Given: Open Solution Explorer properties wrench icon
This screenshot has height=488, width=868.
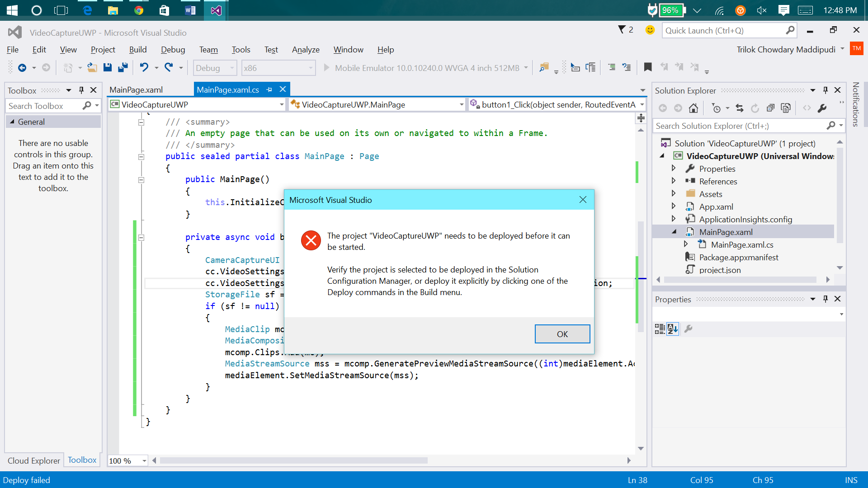Looking at the screenshot, I should tap(822, 108).
